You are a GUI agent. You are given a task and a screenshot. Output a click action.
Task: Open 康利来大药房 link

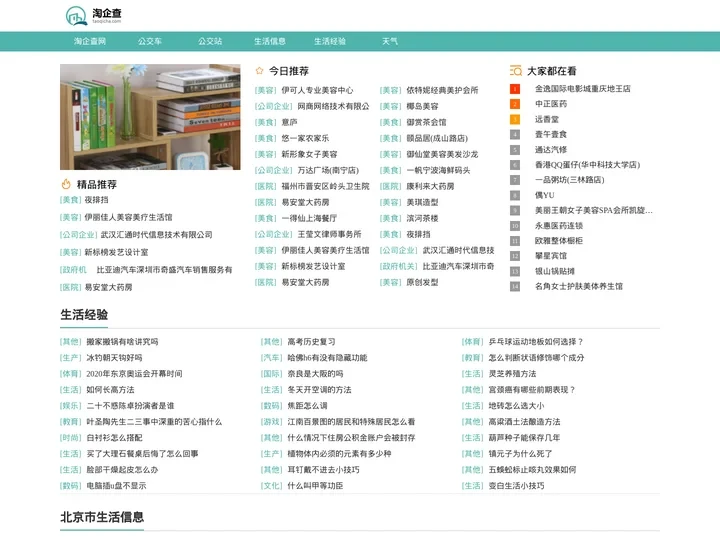[430, 186]
